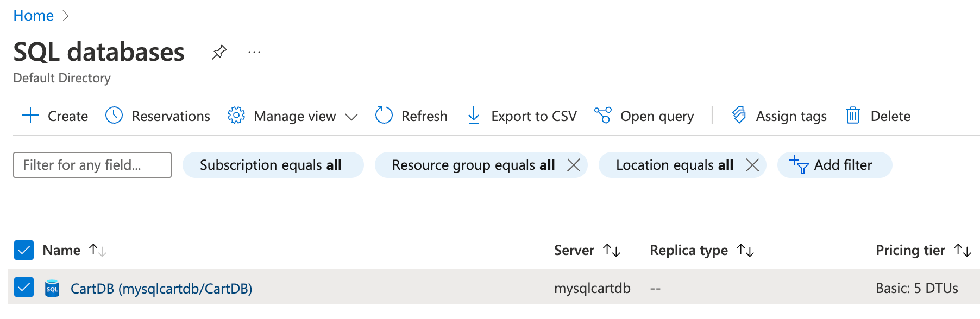Click the Home breadcrumb

[34, 15]
